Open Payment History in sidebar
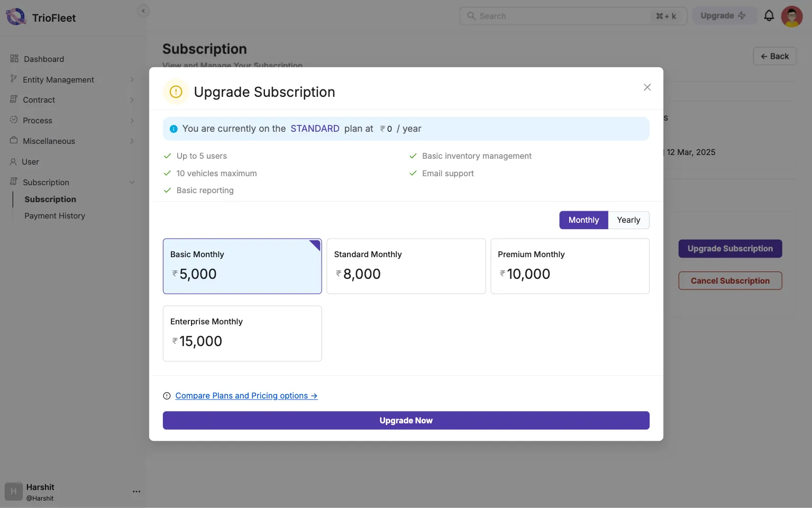 coord(54,215)
